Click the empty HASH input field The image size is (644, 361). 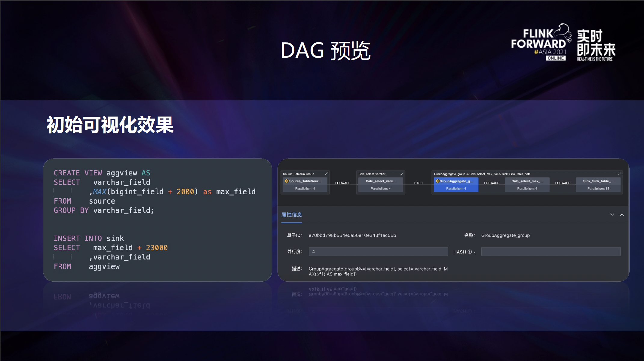click(x=551, y=252)
